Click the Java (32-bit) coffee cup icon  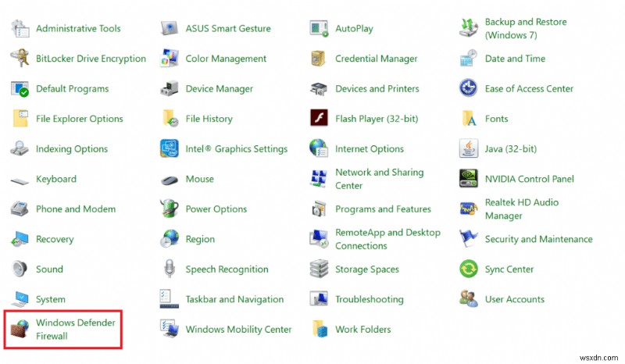click(469, 148)
